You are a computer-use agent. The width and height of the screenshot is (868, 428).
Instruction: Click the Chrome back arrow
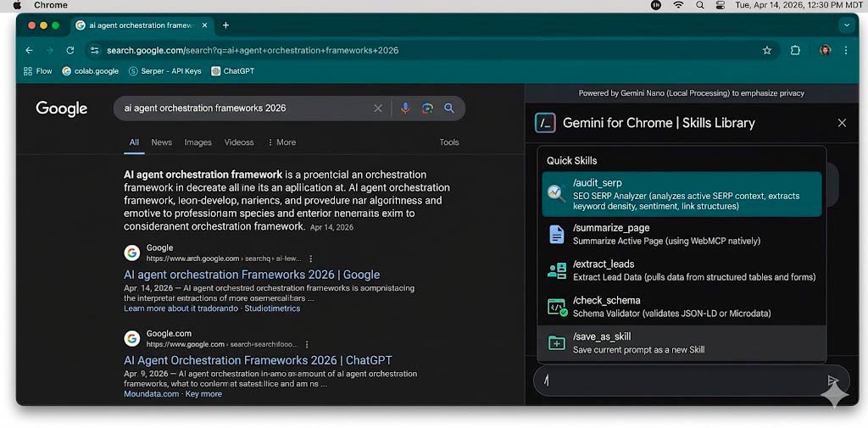pyautogui.click(x=30, y=50)
